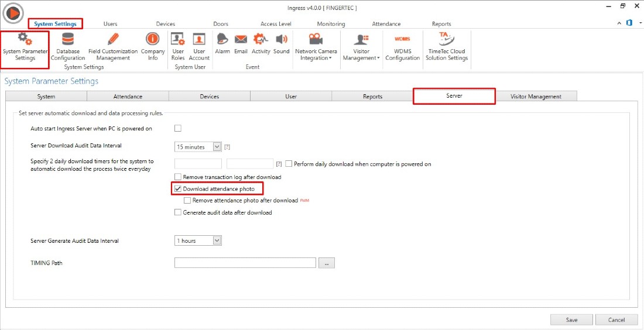Click help [?] beside audit interval dropdown
Screen dimensions: 644x330
point(227,147)
